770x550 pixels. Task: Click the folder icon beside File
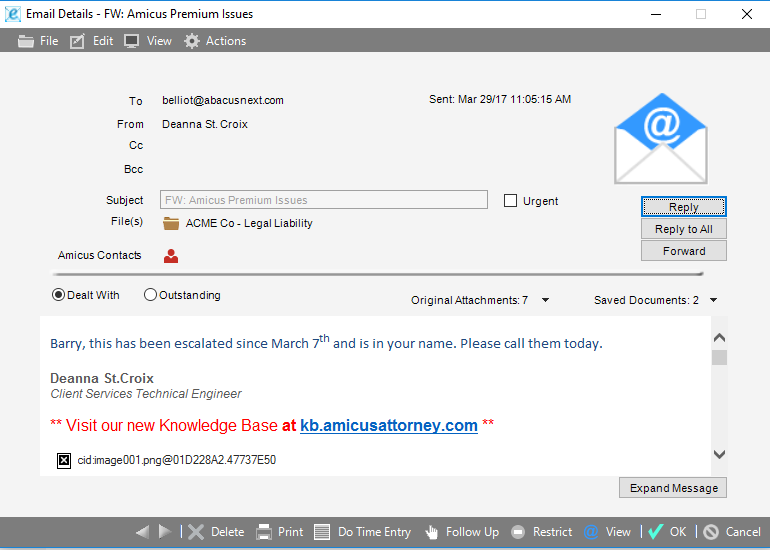click(x=26, y=41)
